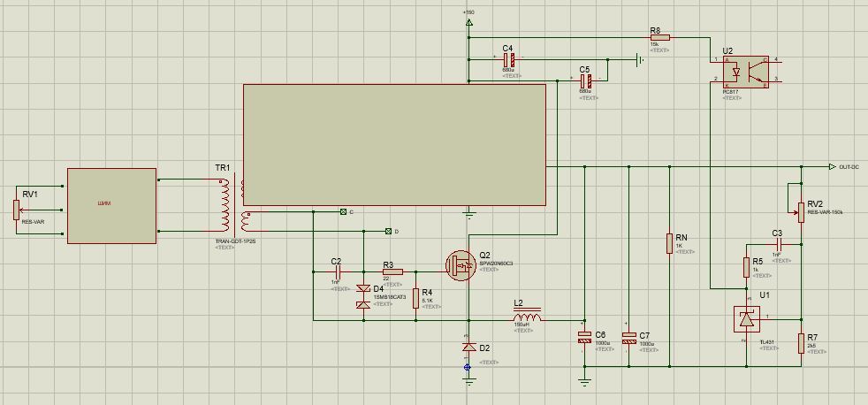Click the RN reference designator label
Image resolution: width=868 pixels, height=405 pixels.
coord(681,238)
